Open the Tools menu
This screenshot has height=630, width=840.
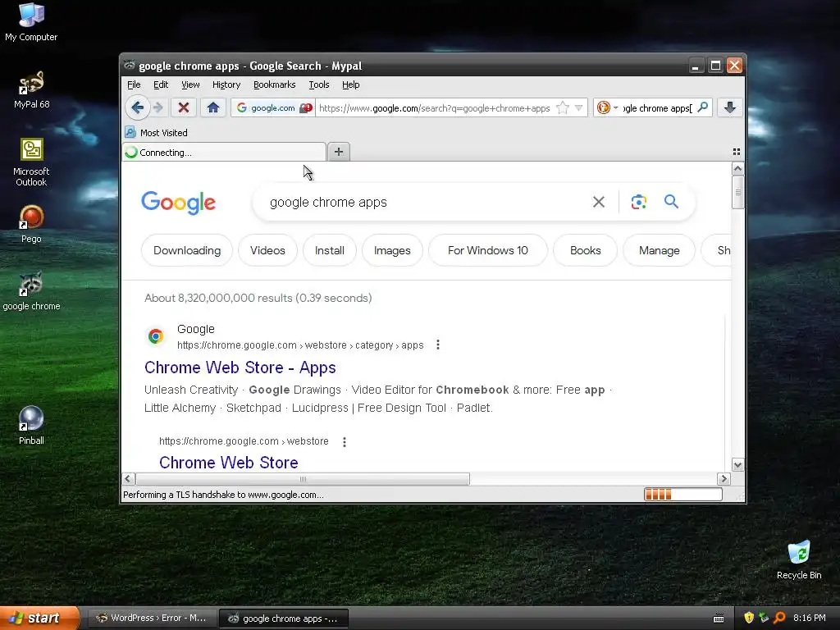coord(319,84)
